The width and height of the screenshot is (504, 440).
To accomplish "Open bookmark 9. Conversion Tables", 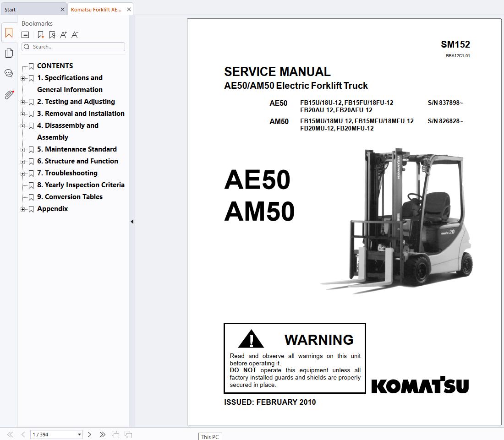I will click(x=70, y=196).
